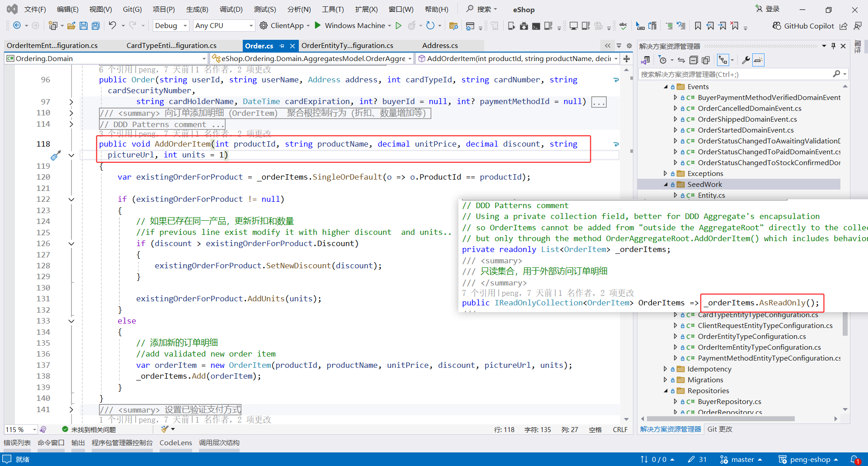Image resolution: width=868 pixels, height=466 pixels.
Task: Click the Undo toolbar icon
Action: (113, 26)
